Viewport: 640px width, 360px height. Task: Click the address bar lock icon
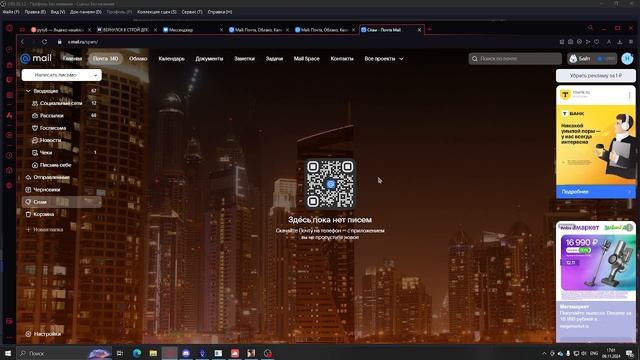click(x=60, y=42)
